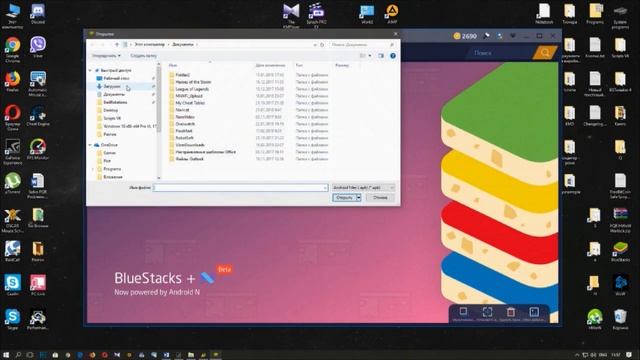This screenshot has width=640, height=360.
Task: Click trash icon in BlueStacks bottom toolbar
Action: [511, 312]
